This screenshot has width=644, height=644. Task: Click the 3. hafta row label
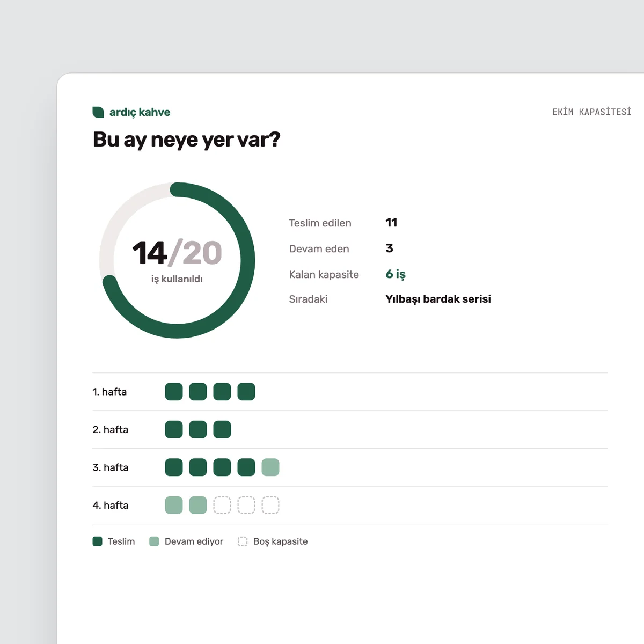[x=111, y=467]
